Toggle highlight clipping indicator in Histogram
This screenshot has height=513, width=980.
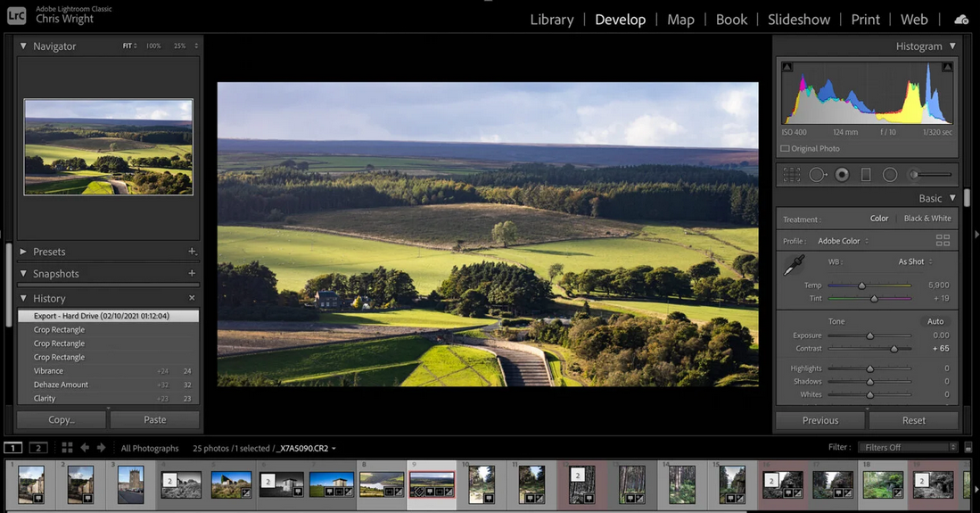click(x=948, y=67)
